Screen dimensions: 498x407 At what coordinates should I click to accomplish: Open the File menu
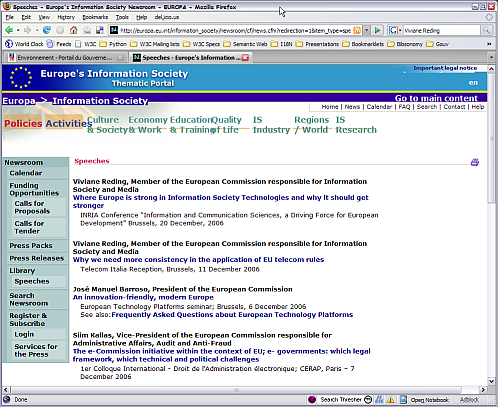[10, 17]
